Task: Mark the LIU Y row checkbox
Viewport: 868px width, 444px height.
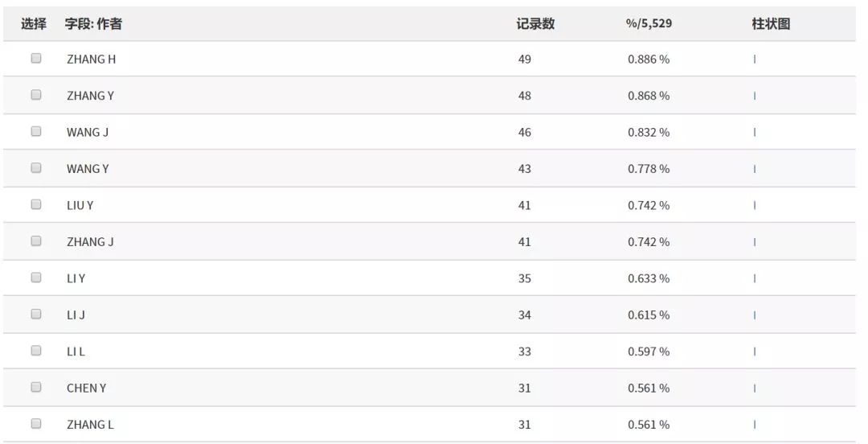Action: tap(36, 204)
